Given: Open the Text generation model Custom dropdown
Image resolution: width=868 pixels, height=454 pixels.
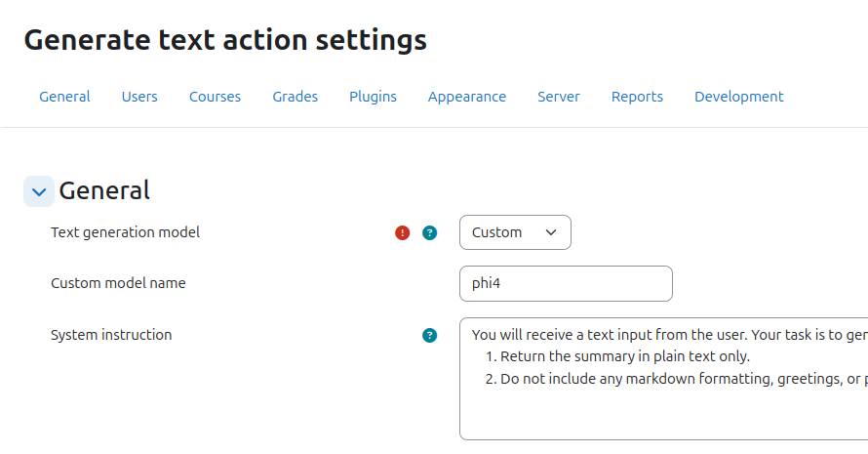Looking at the screenshot, I should [x=515, y=232].
